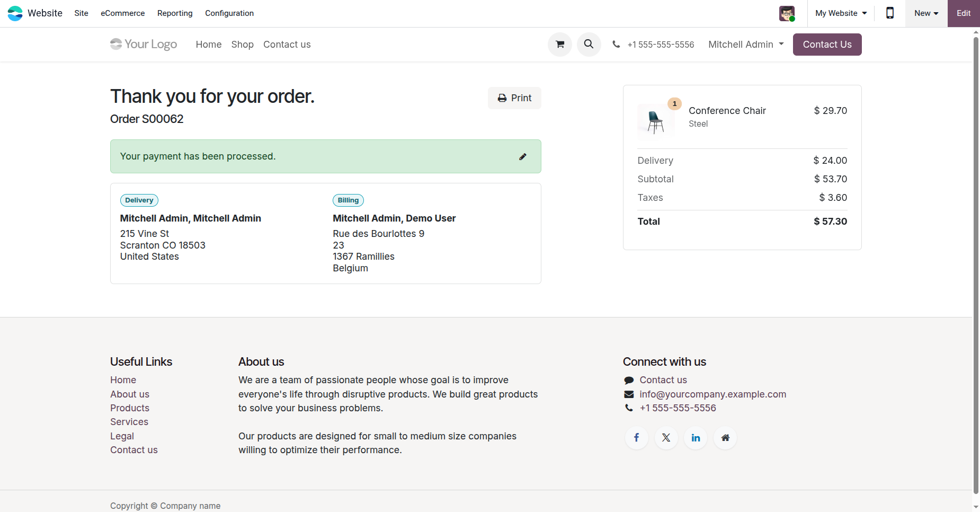Switch to mobile preview icon
980x512 pixels.
[890, 13]
